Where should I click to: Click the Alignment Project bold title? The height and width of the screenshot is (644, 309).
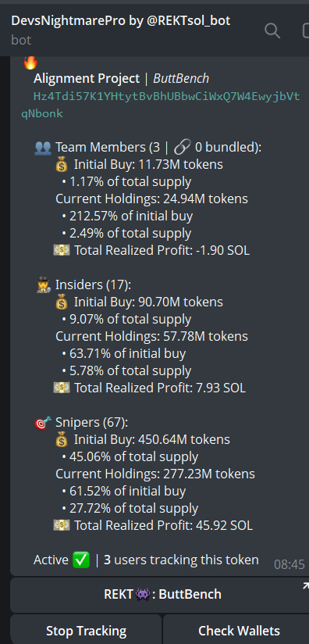[87, 78]
